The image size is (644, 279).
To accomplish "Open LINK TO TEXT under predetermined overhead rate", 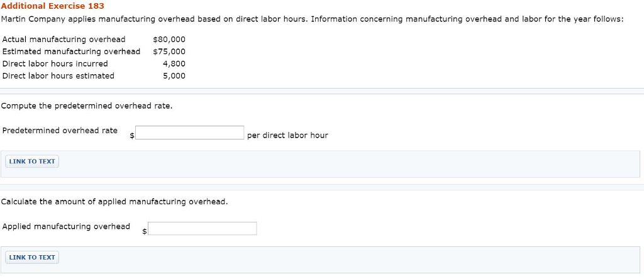I will [32, 161].
